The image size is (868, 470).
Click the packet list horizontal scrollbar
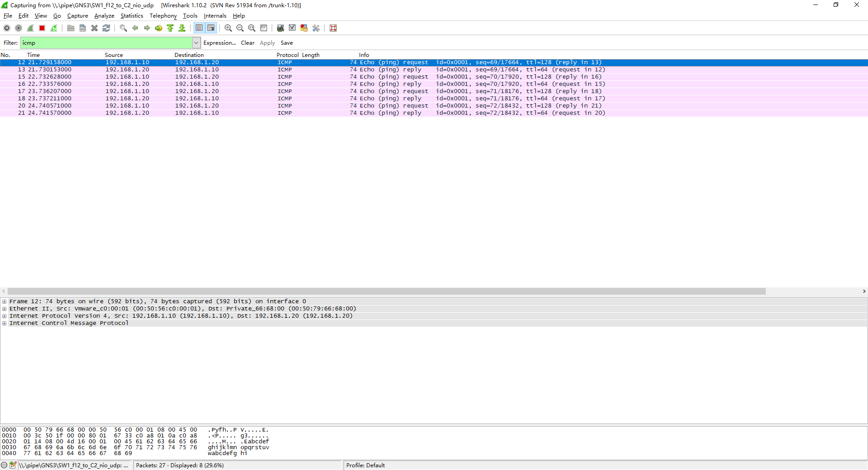pyautogui.click(x=387, y=291)
